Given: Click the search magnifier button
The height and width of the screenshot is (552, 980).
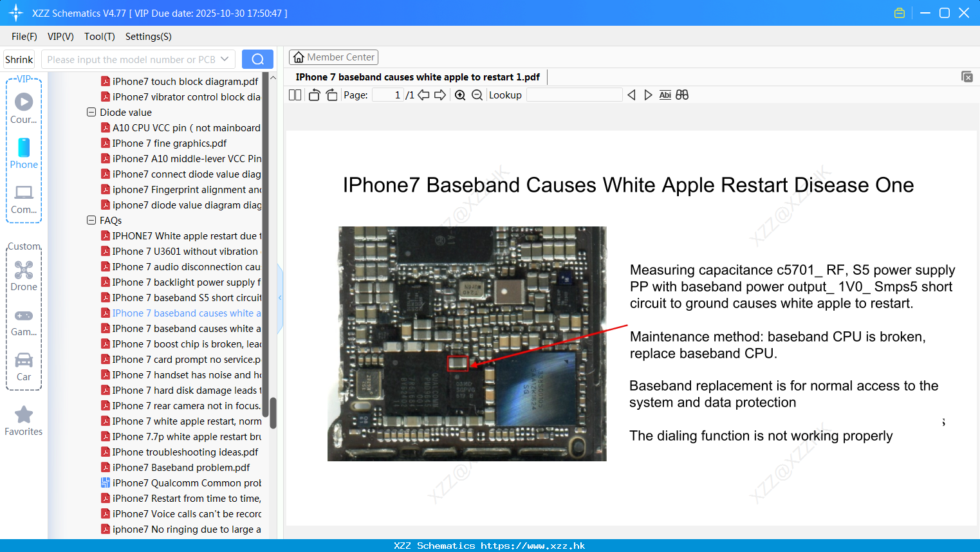Looking at the screenshot, I should pos(257,59).
